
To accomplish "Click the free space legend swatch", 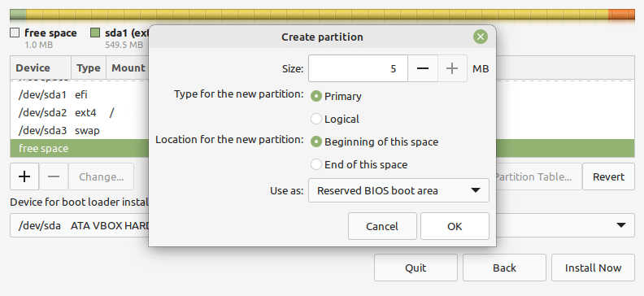I will [15, 33].
